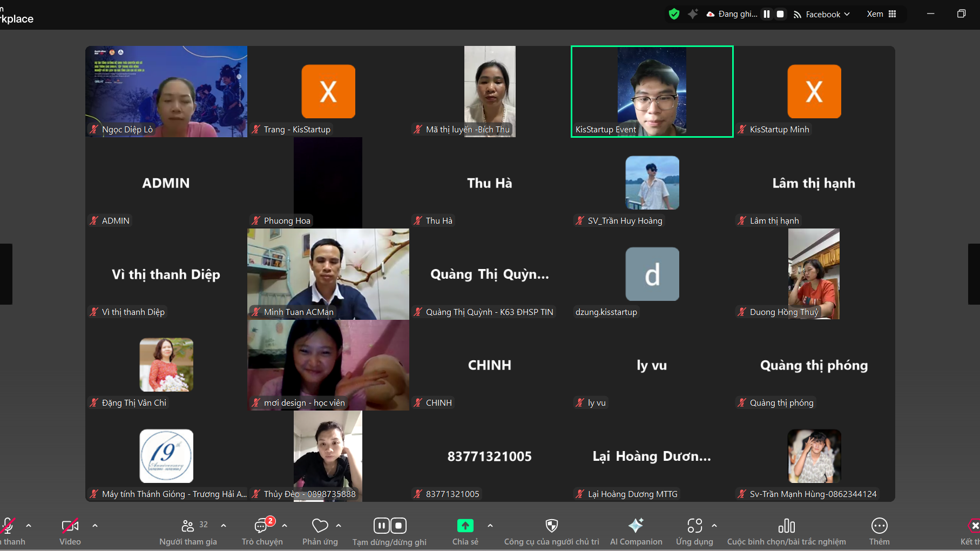
Task: Open the encryption shield info icon
Action: click(674, 14)
